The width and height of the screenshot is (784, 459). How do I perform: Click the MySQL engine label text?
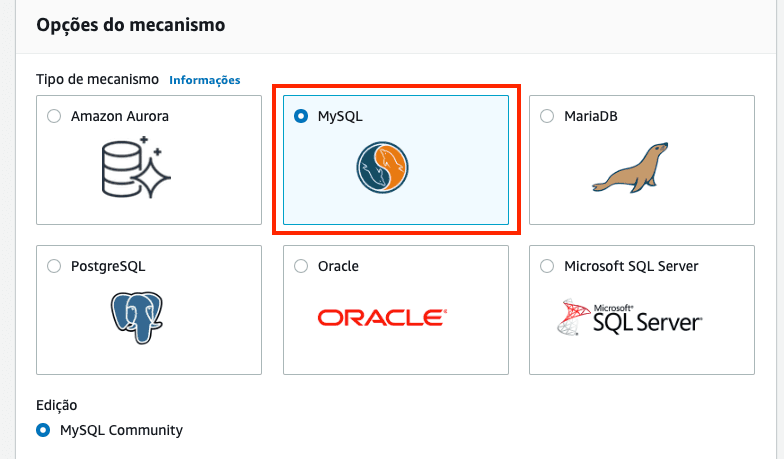pyautogui.click(x=340, y=116)
